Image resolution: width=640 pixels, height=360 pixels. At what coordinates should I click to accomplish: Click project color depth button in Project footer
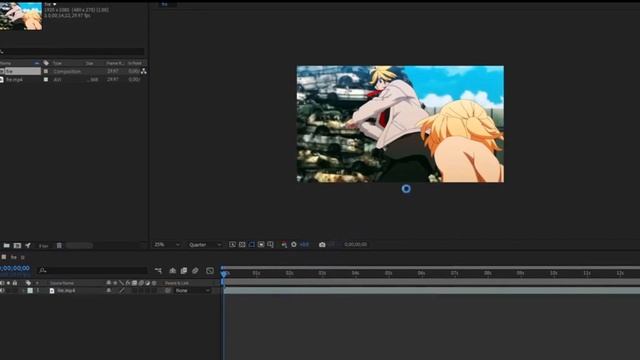44,246
